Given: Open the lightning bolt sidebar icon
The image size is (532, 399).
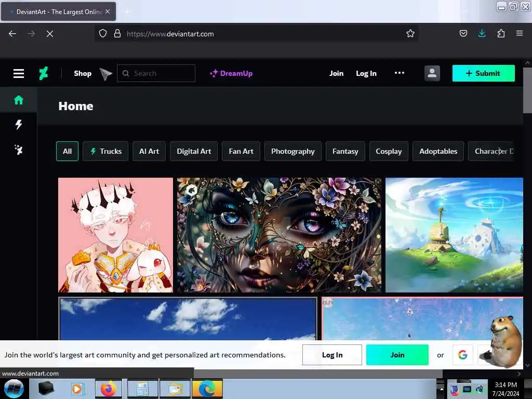Looking at the screenshot, I should [19, 125].
